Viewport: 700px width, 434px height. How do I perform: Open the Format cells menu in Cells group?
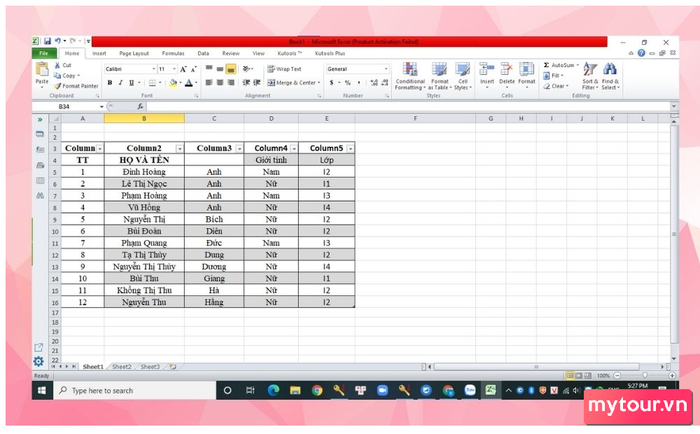click(526, 74)
